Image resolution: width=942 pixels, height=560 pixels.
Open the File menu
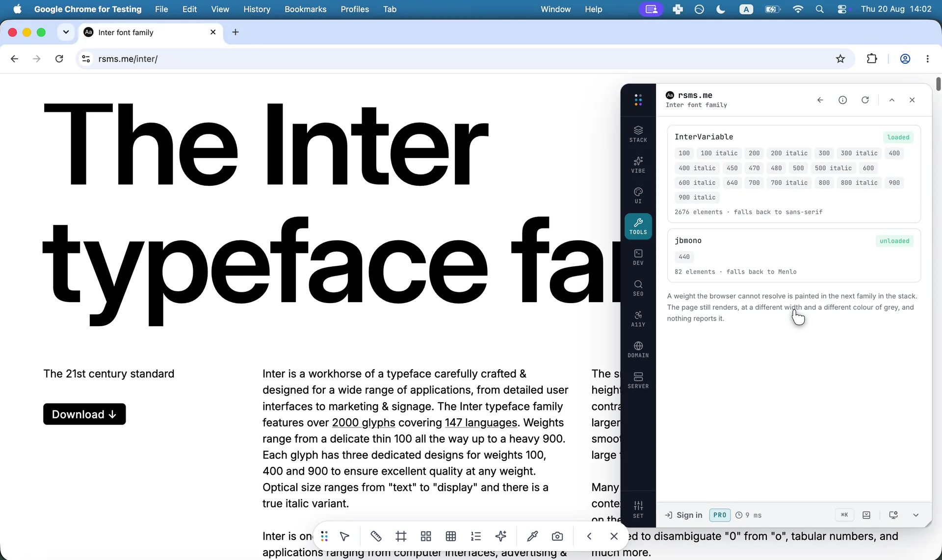click(161, 9)
